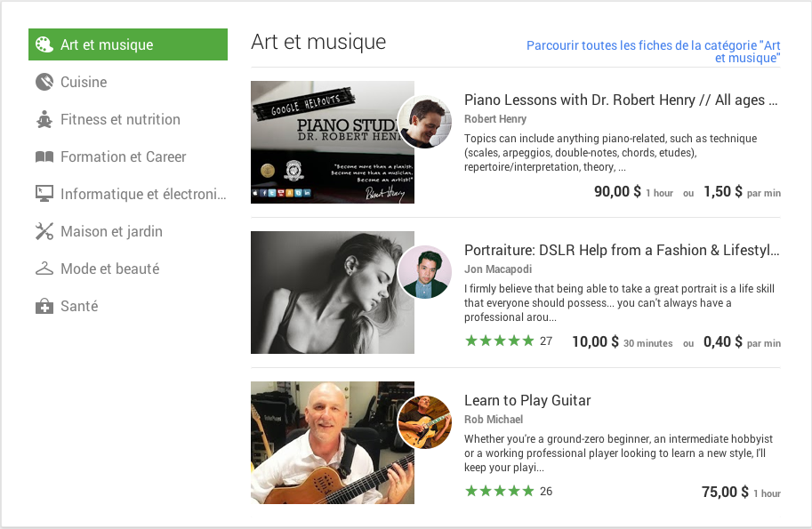Click provider name Rob Michael
812x529 pixels.
[494, 420]
